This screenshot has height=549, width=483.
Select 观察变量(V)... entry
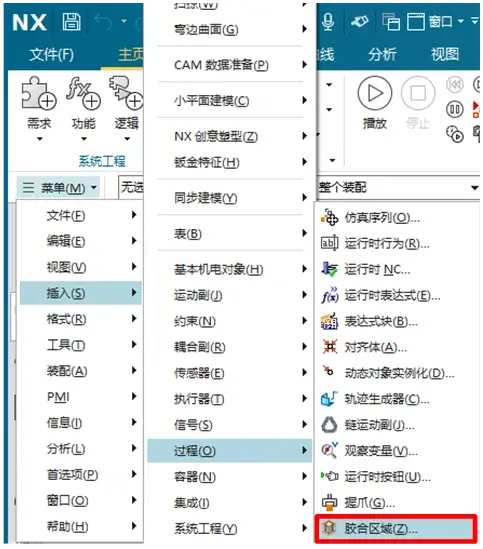tap(396, 451)
